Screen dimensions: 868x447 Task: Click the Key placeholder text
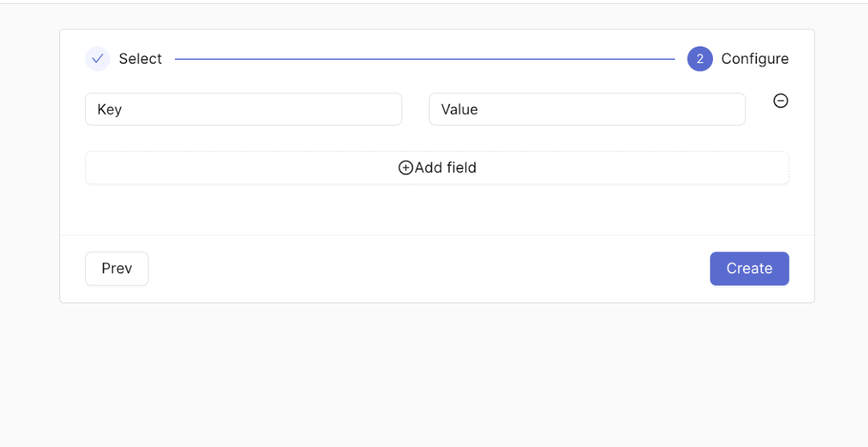click(110, 109)
